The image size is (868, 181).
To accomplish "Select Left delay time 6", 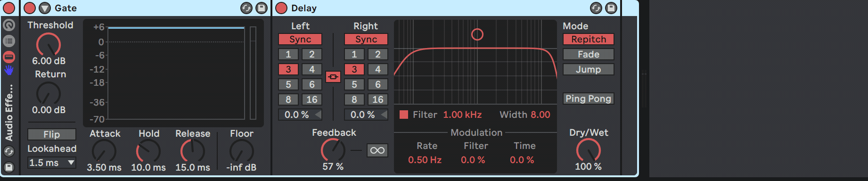I will click(312, 84).
